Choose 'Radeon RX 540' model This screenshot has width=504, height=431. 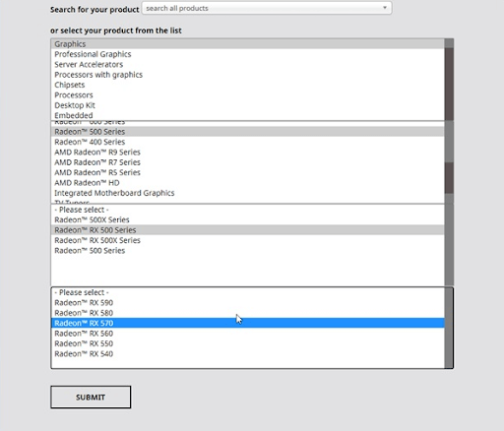point(248,353)
